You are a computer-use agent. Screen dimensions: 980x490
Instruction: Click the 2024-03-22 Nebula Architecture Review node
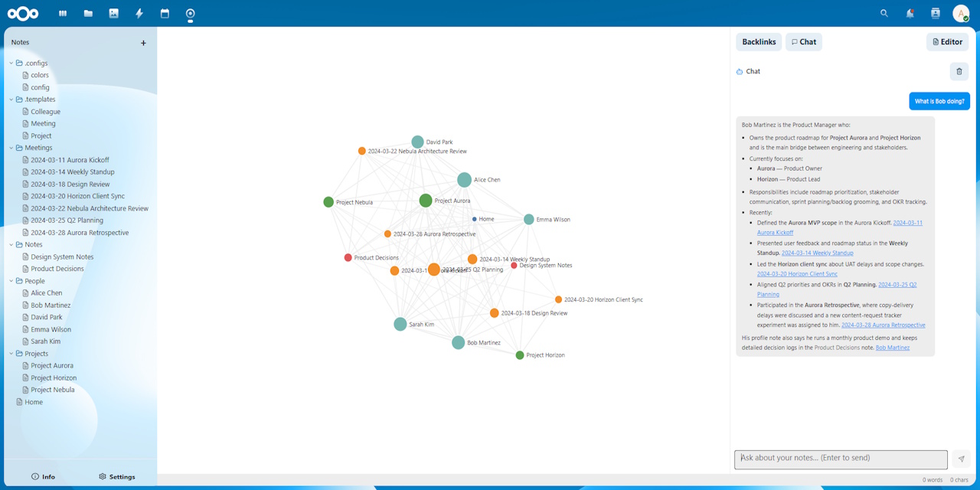tap(362, 151)
